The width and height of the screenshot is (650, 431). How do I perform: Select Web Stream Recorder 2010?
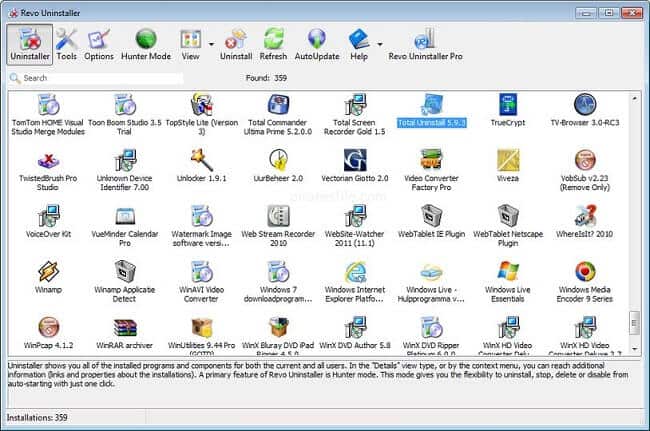pyautogui.click(x=278, y=226)
